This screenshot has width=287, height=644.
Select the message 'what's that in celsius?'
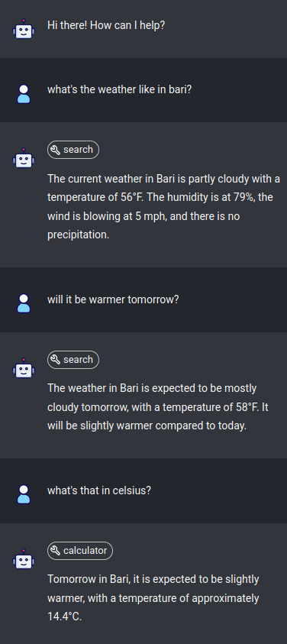click(x=99, y=490)
